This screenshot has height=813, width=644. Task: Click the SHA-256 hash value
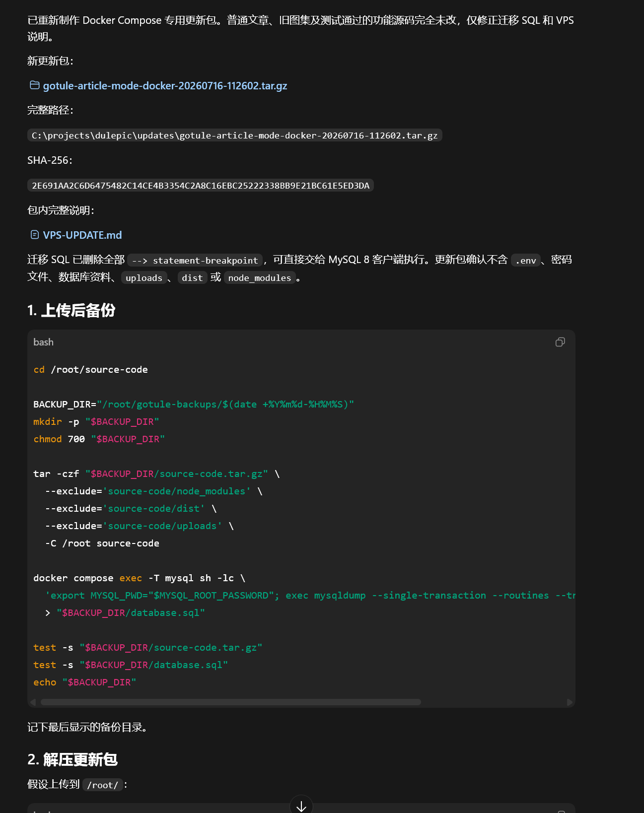tap(201, 186)
